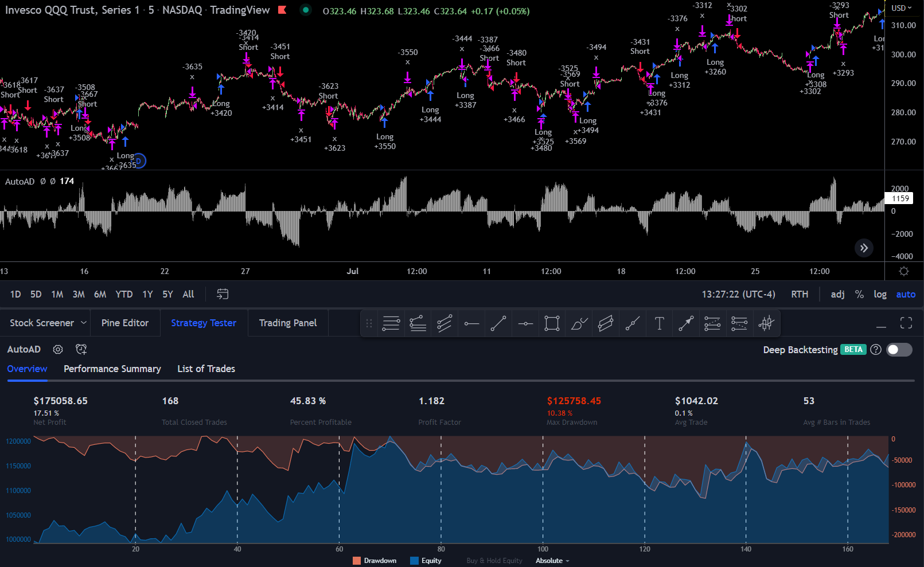The width and height of the screenshot is (924, 567).
Task: Set range to All
Action: click(x=188, y=294)
